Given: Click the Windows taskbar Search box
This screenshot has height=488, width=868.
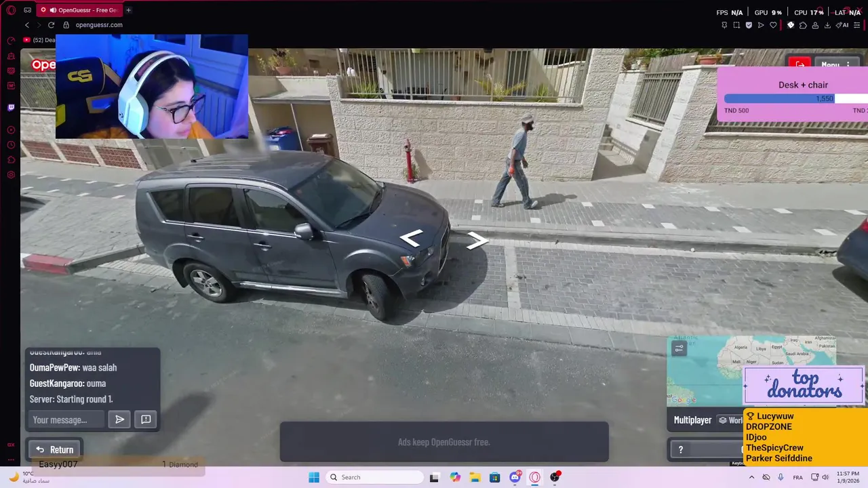Looking at the screenshot, I should pos(373,477).
